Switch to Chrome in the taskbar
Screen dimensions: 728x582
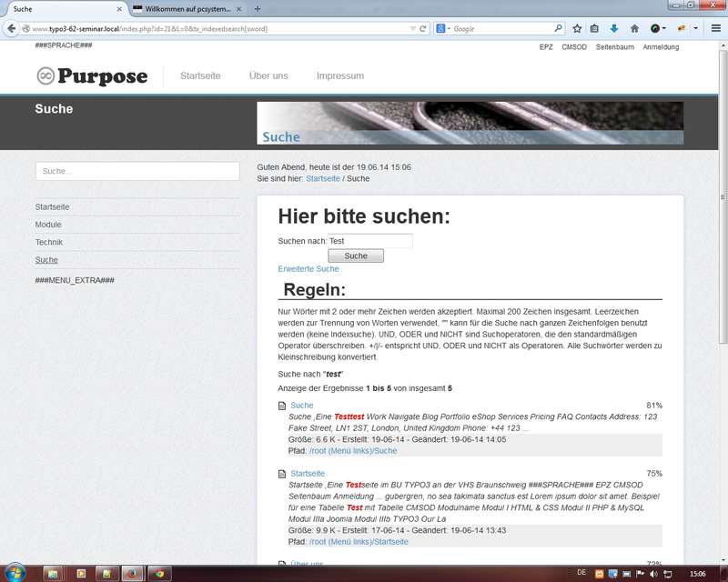point(159,574)
